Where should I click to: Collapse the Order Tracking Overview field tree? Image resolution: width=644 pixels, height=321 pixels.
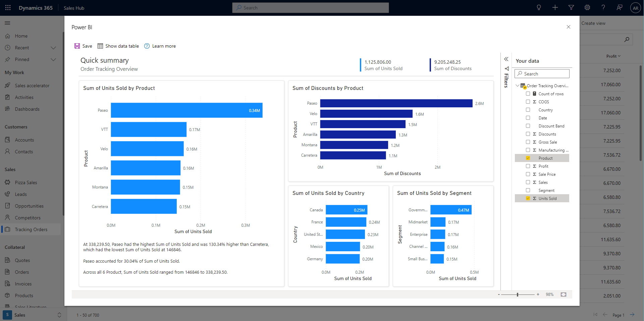pyautogui.click(x=518, y=86)
